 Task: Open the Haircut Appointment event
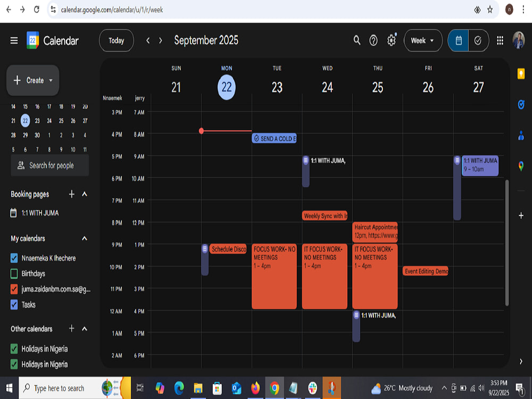pyautogui.click(x=375, y=232)
